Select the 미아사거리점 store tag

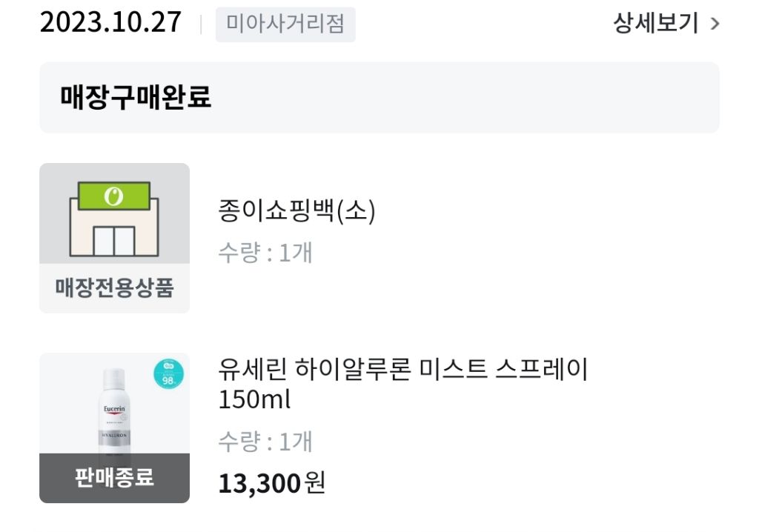[285, 24]
